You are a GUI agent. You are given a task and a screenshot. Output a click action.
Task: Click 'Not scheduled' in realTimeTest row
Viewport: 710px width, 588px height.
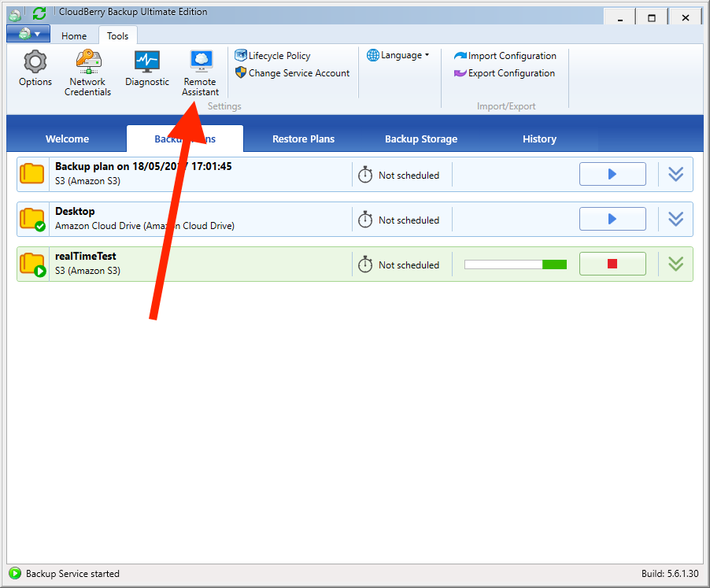point(409,264)
